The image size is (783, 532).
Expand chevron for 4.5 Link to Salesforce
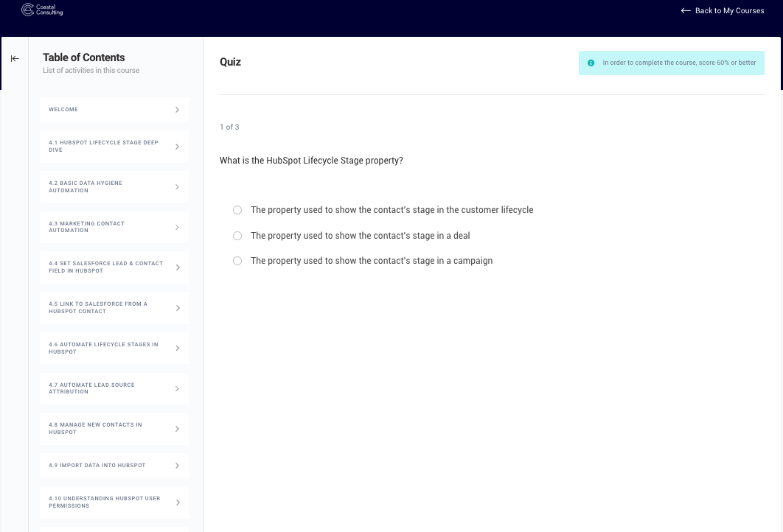[x=177, y=308]
